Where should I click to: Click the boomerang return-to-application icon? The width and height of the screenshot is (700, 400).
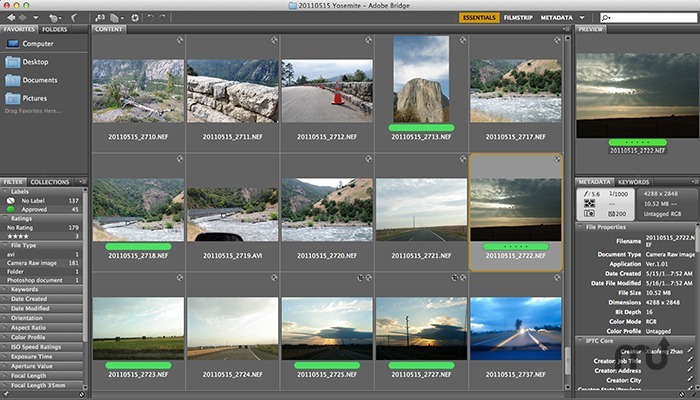[74, 18]
